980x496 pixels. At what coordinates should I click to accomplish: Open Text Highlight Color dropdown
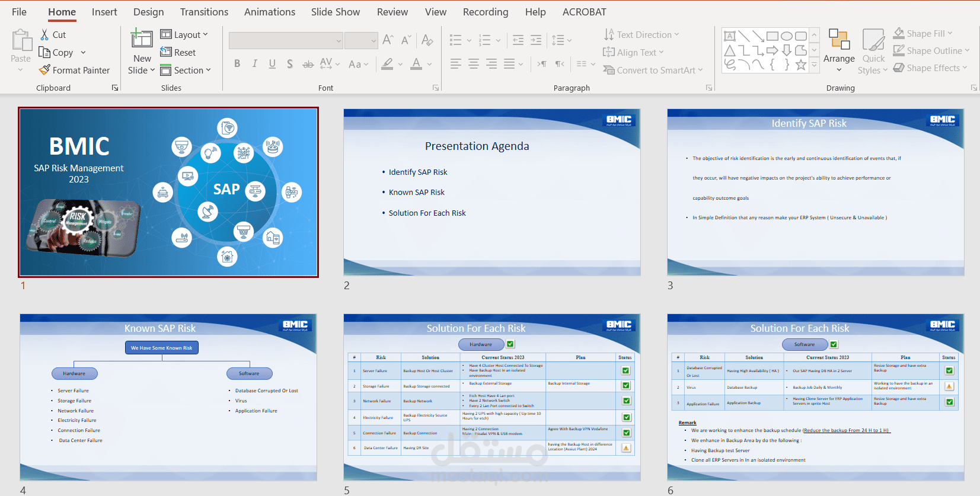[400, 64]
